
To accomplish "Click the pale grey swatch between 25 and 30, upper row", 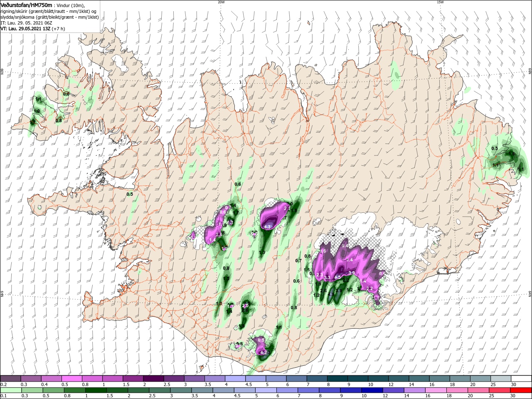I will click(x=501, y=379).
